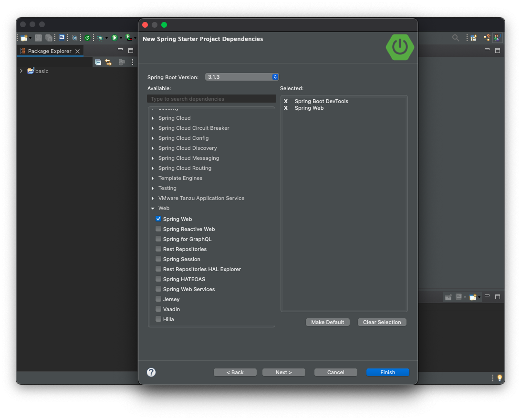
Task: Click the Pin Console icon in bottom panel
Action: [x=448, y=297]
